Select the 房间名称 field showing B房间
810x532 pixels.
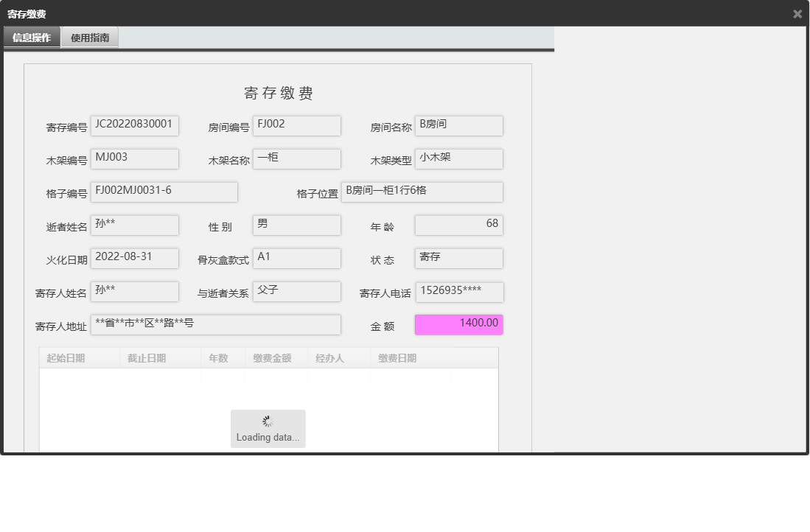click(458, 125)
